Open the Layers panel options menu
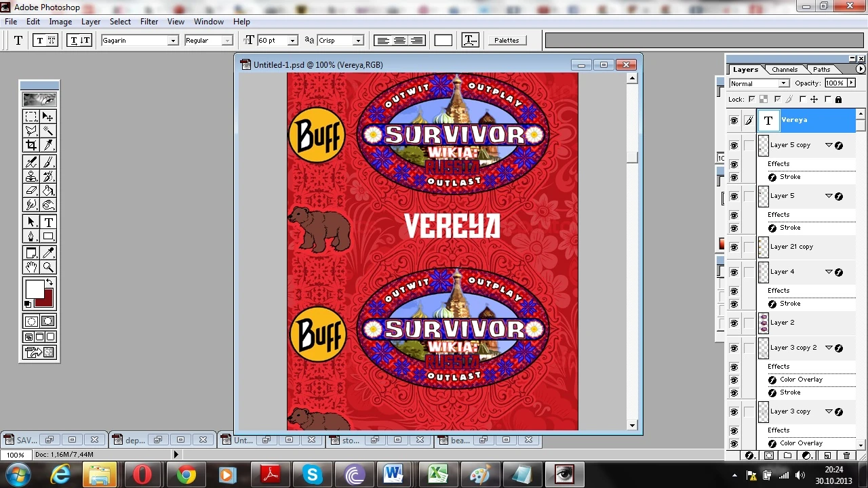The height and width of the screenshot is (488, 868). 861,69
